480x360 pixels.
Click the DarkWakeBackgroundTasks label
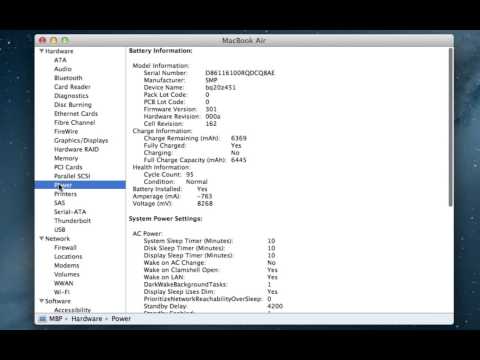click(185, 285)
